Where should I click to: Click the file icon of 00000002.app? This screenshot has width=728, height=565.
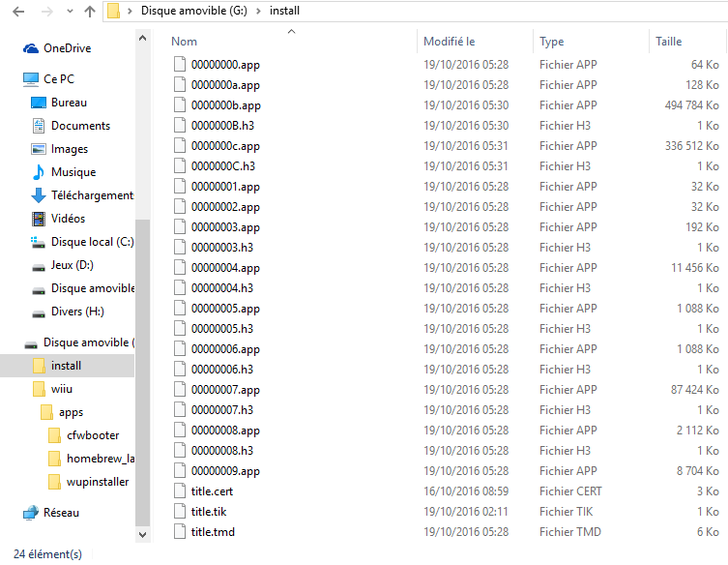point(180,206)
